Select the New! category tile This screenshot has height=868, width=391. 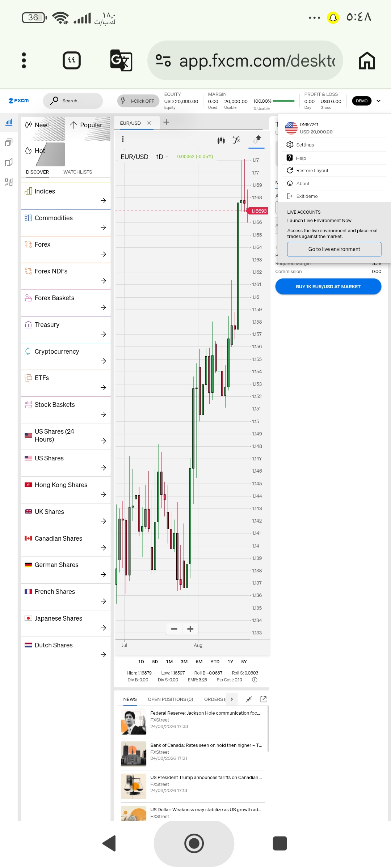pyautogui.click(x=43, y=129)
